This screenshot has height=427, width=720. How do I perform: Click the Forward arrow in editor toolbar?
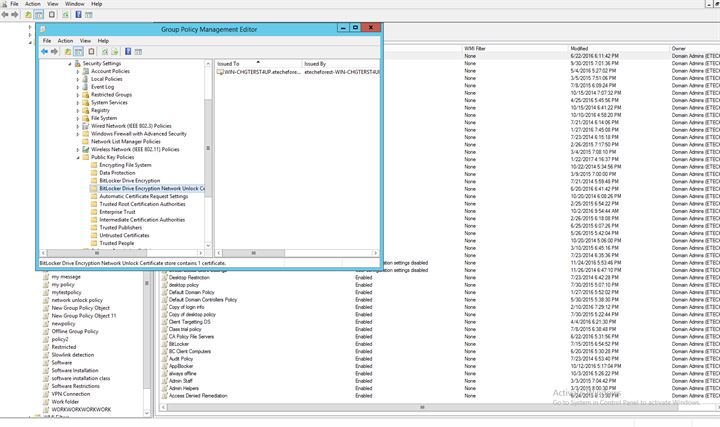[x=55, y=51]
